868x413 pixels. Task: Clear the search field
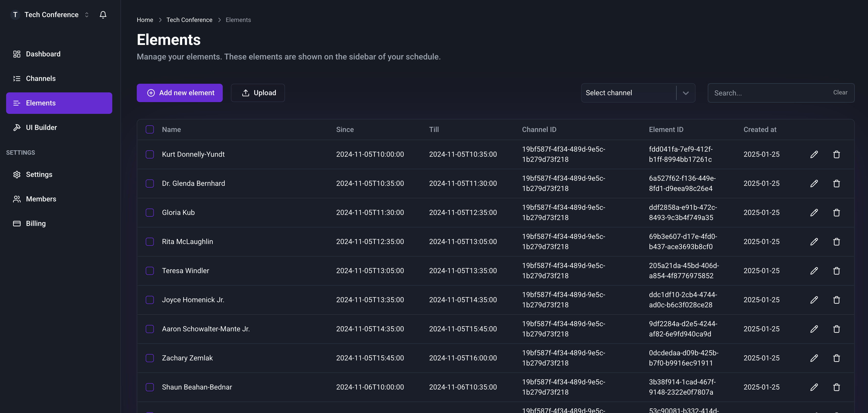click(x=840, y=92)
